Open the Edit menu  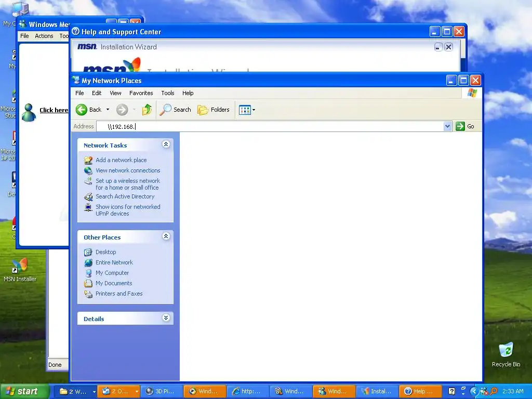pyautogui.click(x=97, y=93)
